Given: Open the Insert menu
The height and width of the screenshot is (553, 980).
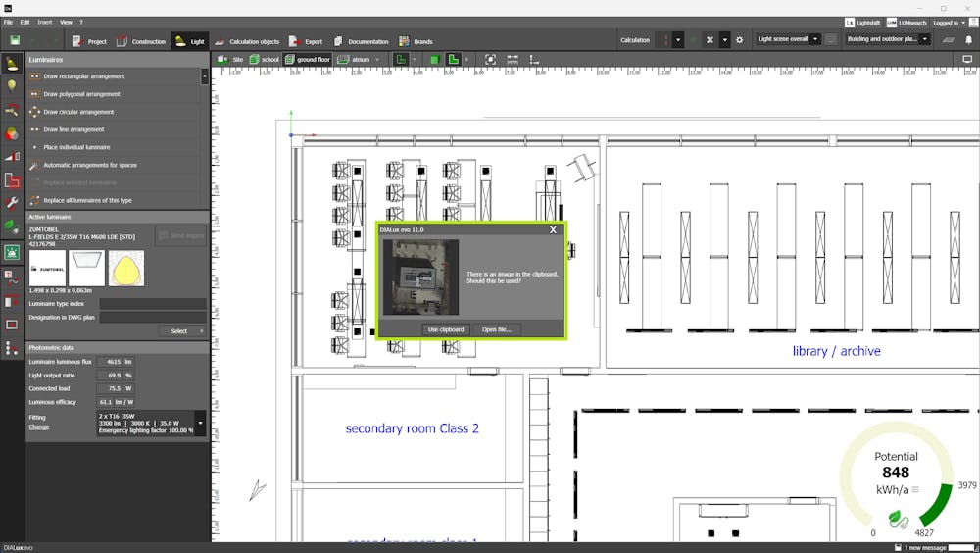Looking at the screenshot, I should click(45, 22).
